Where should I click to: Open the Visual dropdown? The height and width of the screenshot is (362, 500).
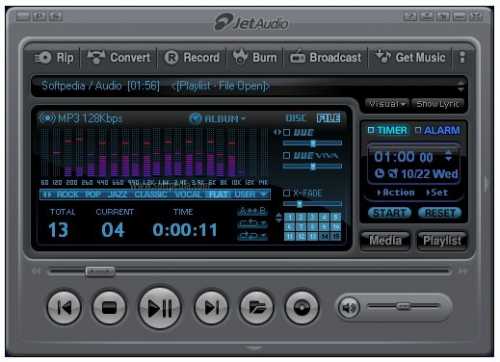387,104
